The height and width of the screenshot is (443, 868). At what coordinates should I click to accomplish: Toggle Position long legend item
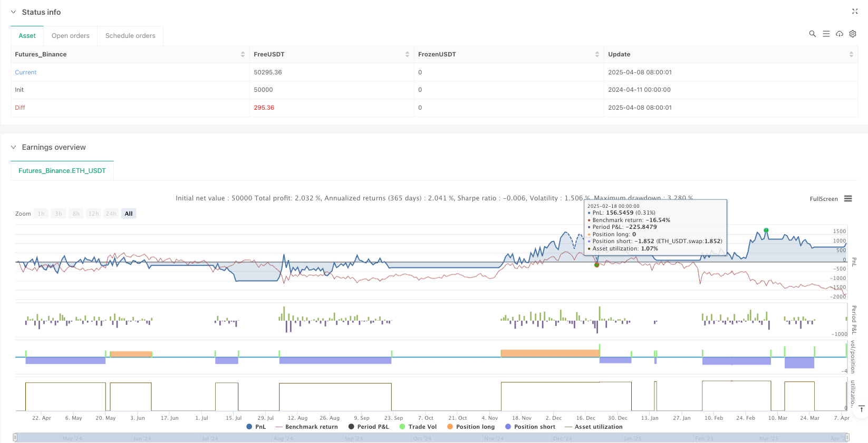(470, 427)
